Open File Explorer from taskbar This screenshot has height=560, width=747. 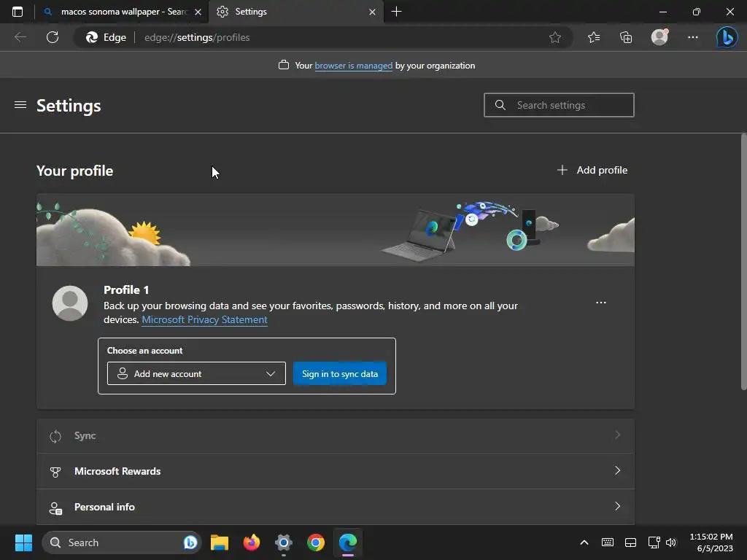220,542
